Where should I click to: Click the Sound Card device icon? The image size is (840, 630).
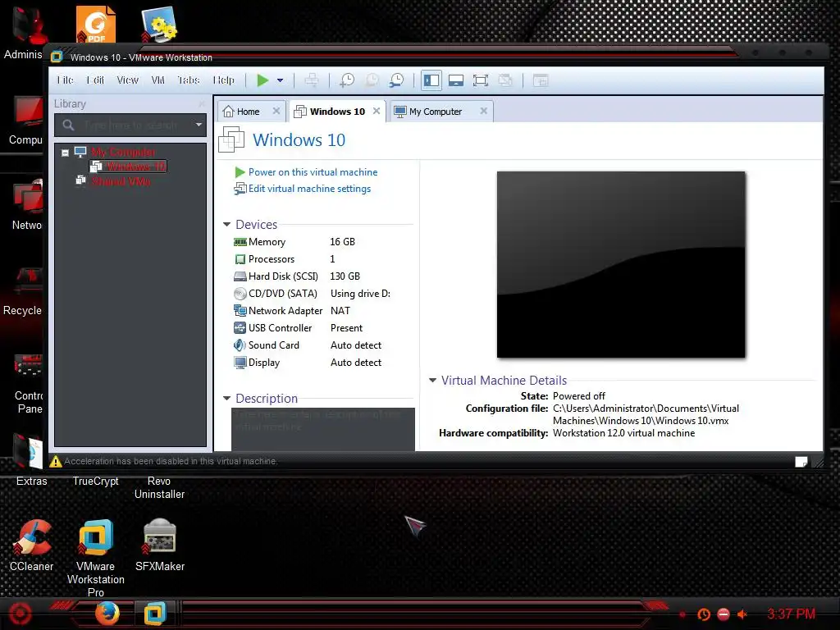240,345
